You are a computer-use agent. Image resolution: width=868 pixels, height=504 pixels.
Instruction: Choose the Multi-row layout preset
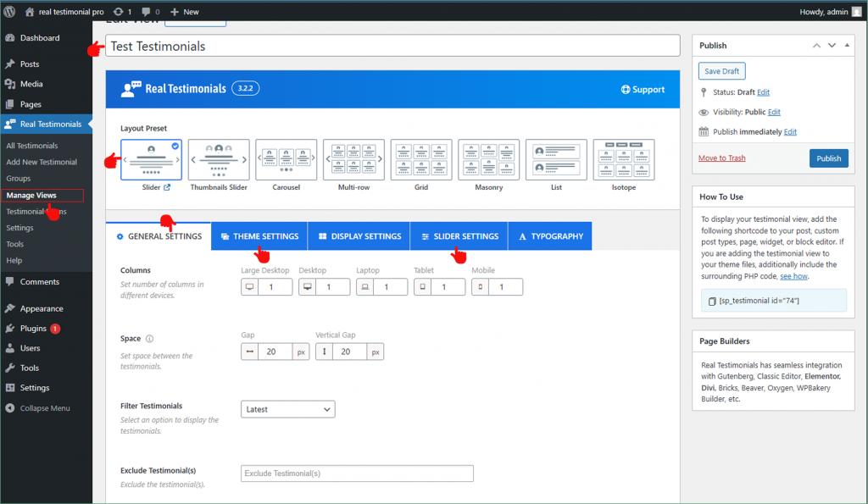[353, 160]
